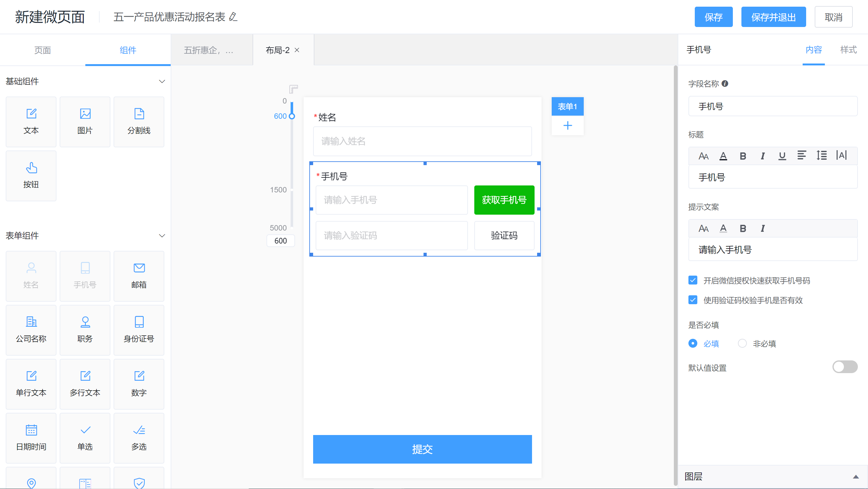Click the disabled 姓名 component tile
The width and height of the screenshot is (868, 489).
coord(31,276)
